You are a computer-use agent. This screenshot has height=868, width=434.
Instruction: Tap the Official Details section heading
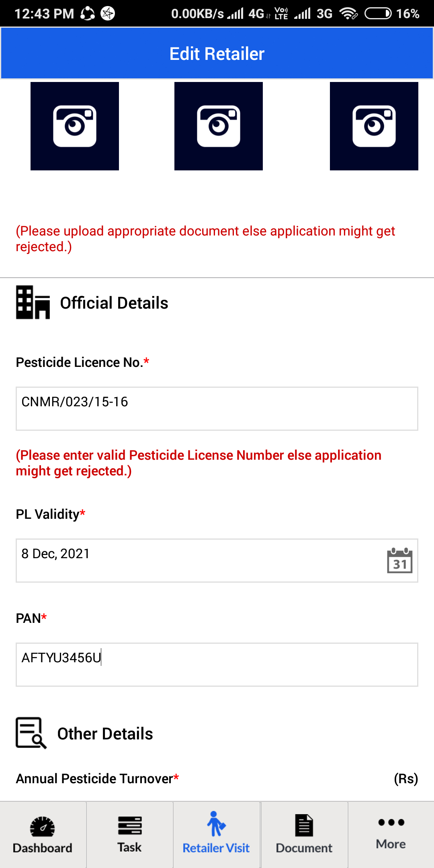click(x=114, y=303)
